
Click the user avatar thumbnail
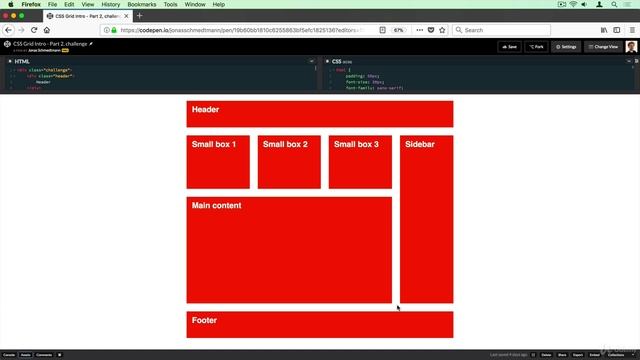631,47
